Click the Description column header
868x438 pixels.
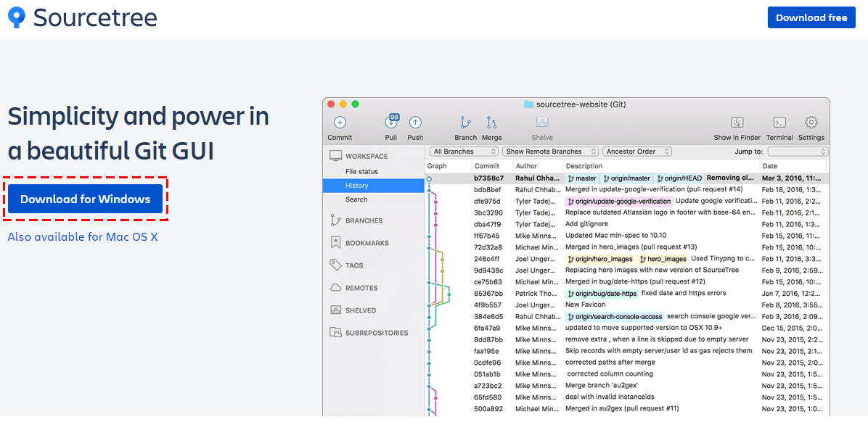coord(584,166)
